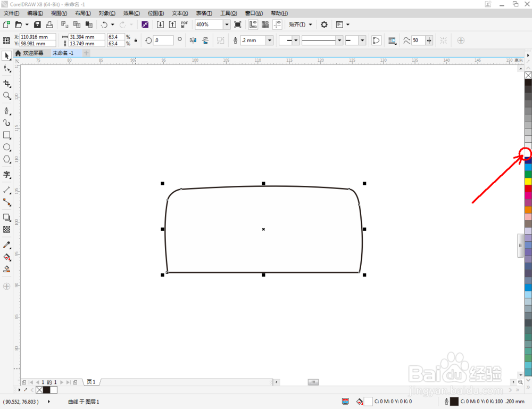Viewport: 532px width, 409px height.
Task: Undo the last action
Action: tap(104, 24)
